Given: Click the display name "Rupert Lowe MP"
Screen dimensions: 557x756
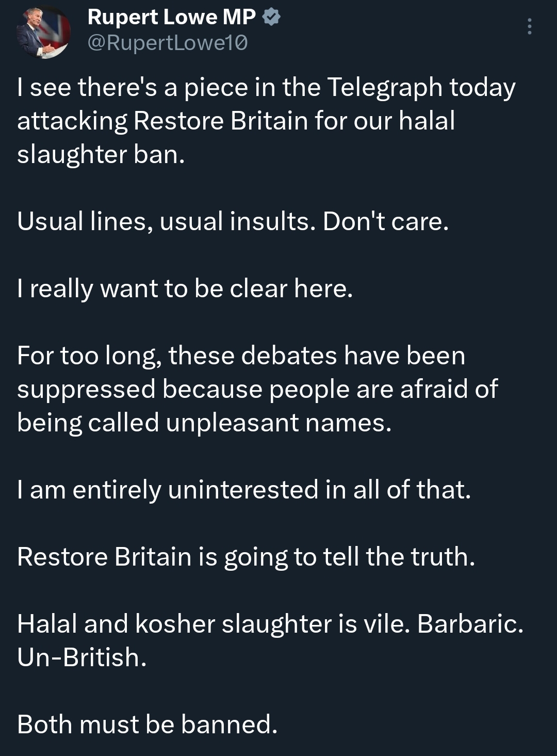Looking at the screenshot, I should [171, 18].
